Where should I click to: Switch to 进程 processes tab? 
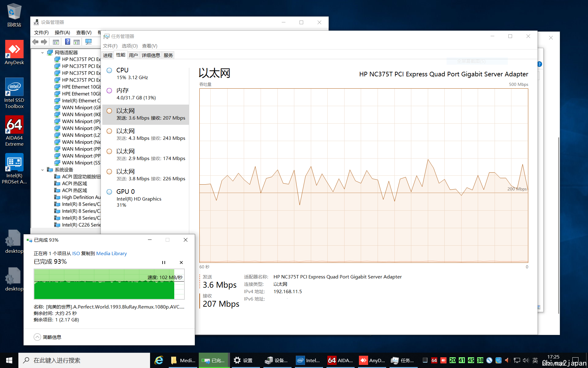coord(108,55)
